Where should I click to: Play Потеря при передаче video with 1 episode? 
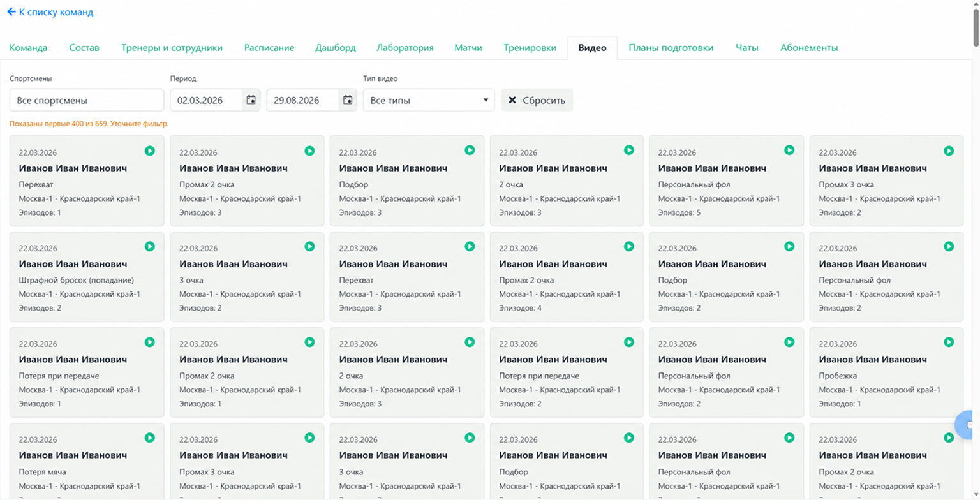pos(149,342)
